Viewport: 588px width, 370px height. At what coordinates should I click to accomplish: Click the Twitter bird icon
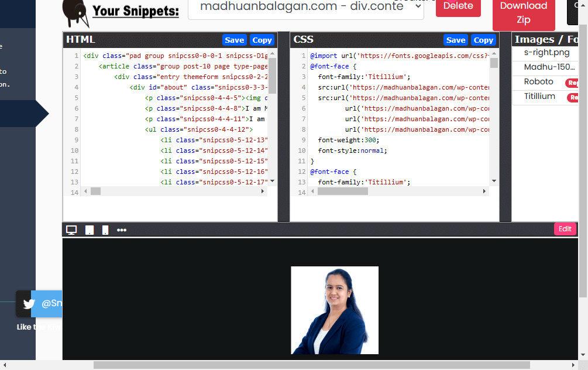pyautogui.click(x=29, y=304)
